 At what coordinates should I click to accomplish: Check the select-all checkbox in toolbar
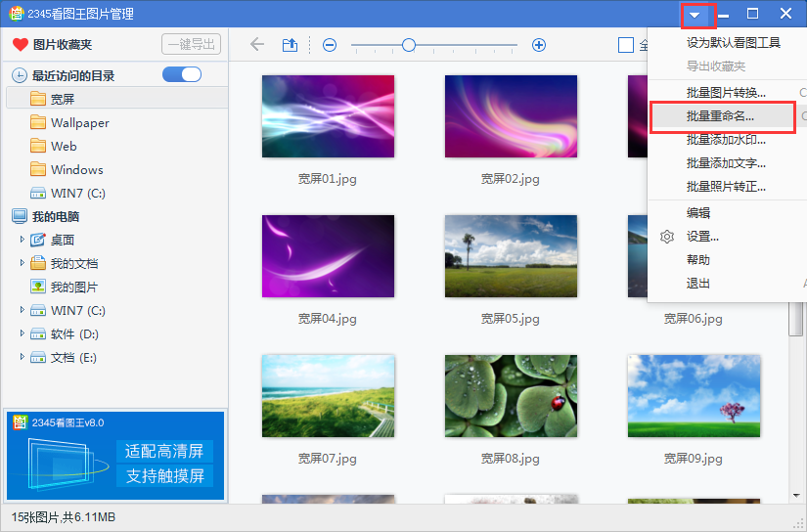626,45
